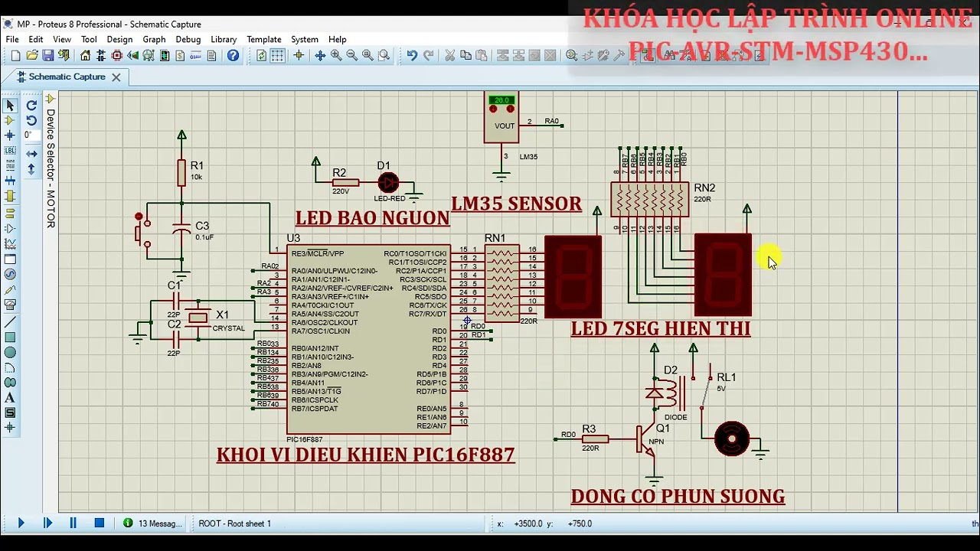The image size is (980, 551).
Task: Choose the Subcircuit mode tool
Action: point(10,197)
